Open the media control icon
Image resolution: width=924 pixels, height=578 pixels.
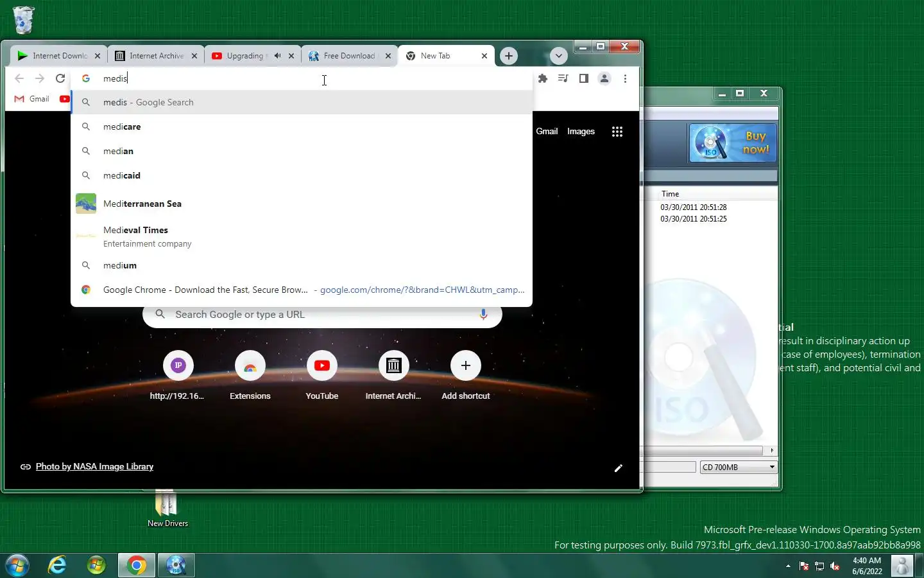click(563, 78)
